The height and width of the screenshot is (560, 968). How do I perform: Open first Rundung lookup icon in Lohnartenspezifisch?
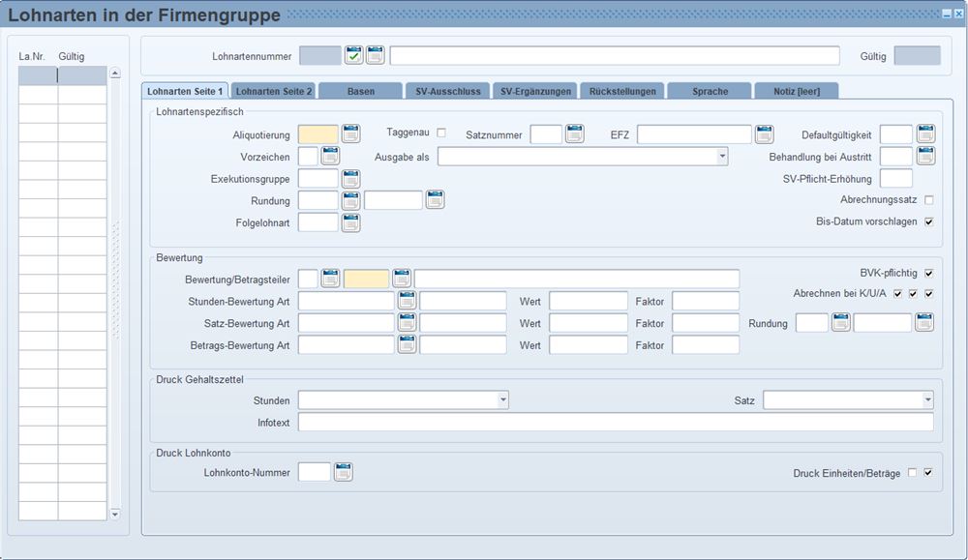point(350,200)
